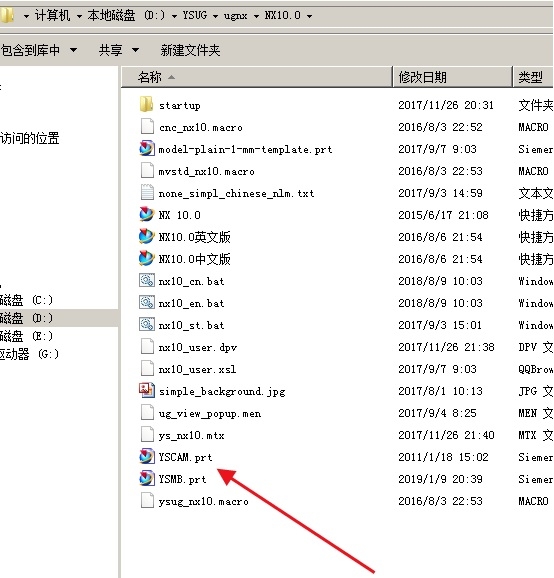The image size is (554, 578).
Task: Expand dropdown arrow after 计算机 in address bar
Action: (79, 16)
